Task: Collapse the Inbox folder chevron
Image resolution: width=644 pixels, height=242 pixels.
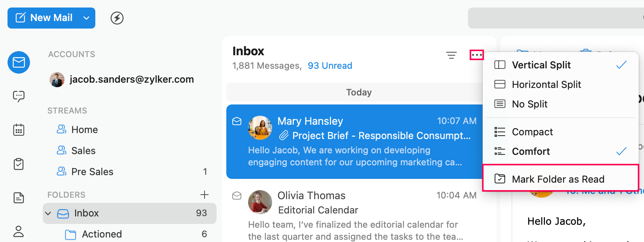Action: 48,213
